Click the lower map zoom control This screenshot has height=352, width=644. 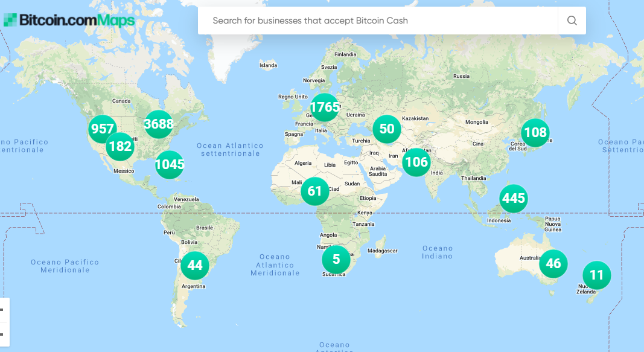click(x=4, y=334)
